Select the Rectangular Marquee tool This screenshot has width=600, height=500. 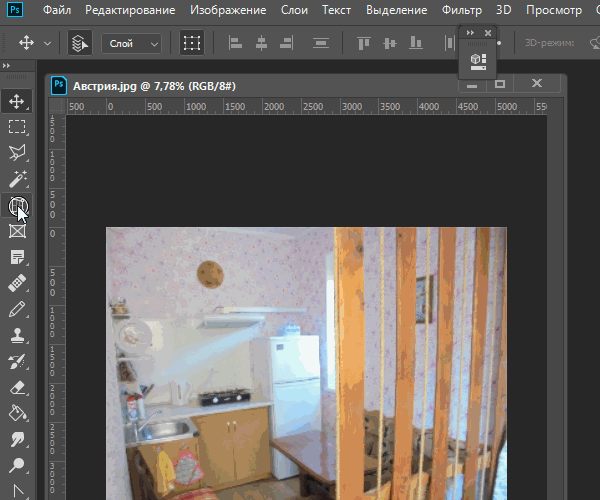tap(17, 127)
